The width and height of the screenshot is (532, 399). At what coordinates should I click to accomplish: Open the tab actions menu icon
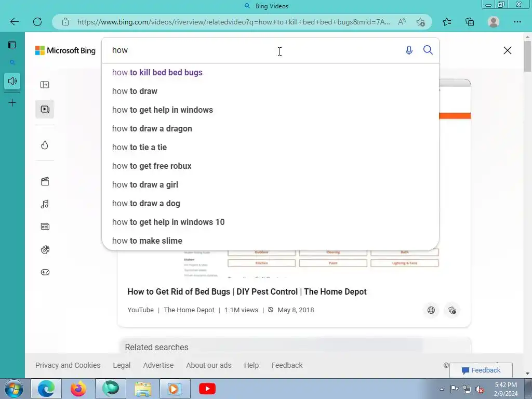click(12, 45)
